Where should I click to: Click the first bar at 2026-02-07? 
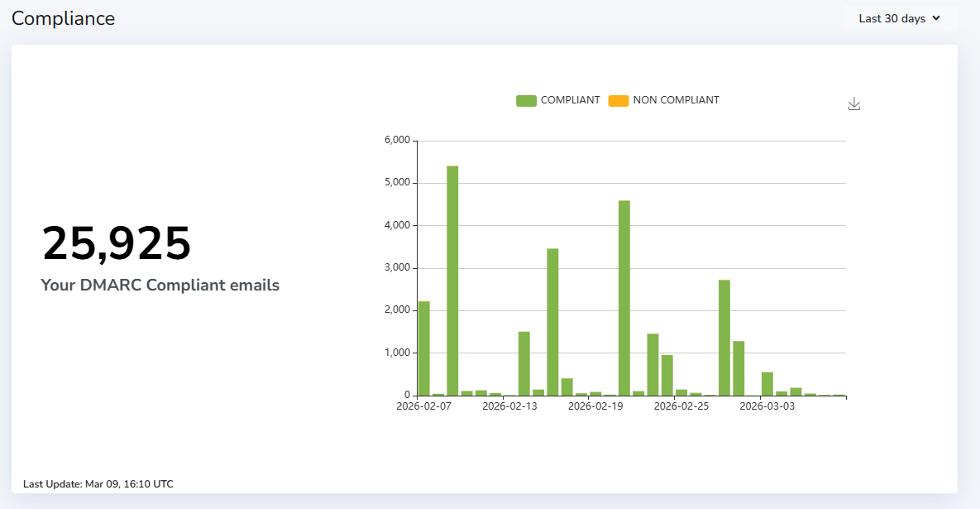tap(424, 348)
